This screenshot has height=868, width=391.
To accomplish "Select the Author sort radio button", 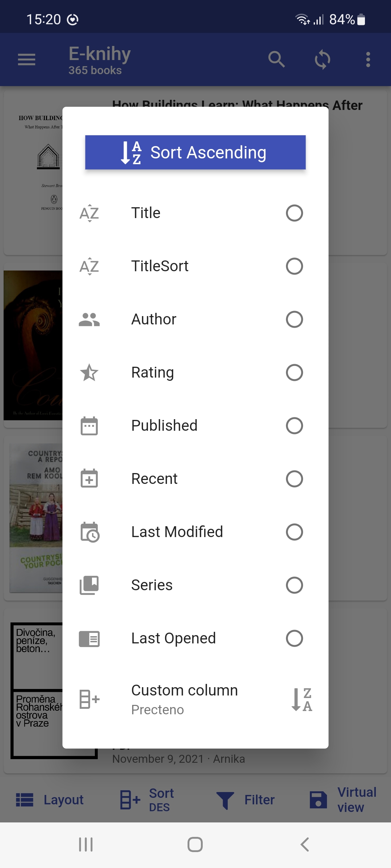I will tap(294, 319).
